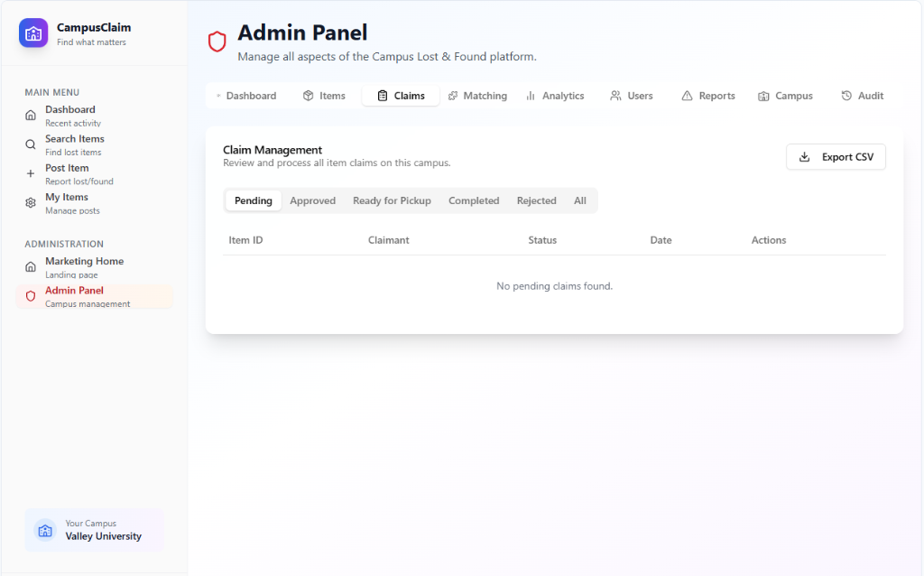This screenshot has height=576, width=924.
Task: Click the red shield icon beside Admin Panel heading
Action: 217,42
